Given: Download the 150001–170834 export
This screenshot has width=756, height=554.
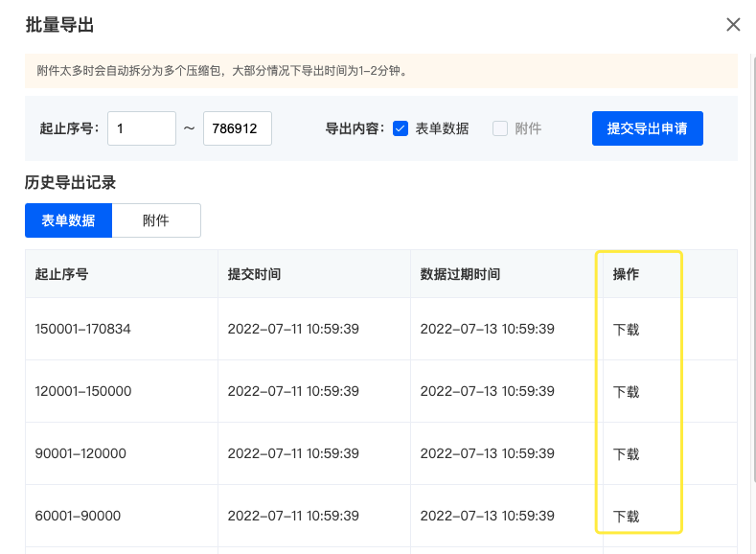Looking at the screenshot, I should [x=626, y=330].
